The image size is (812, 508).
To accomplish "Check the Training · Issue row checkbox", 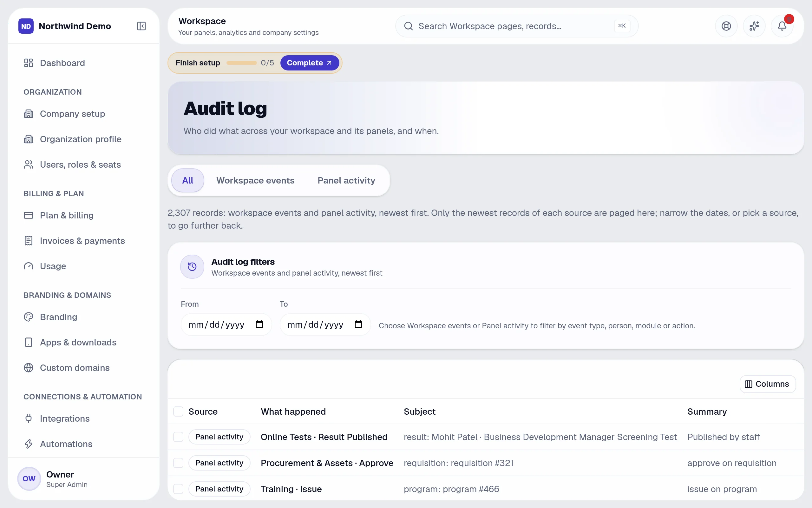I will tap(178, 489).
